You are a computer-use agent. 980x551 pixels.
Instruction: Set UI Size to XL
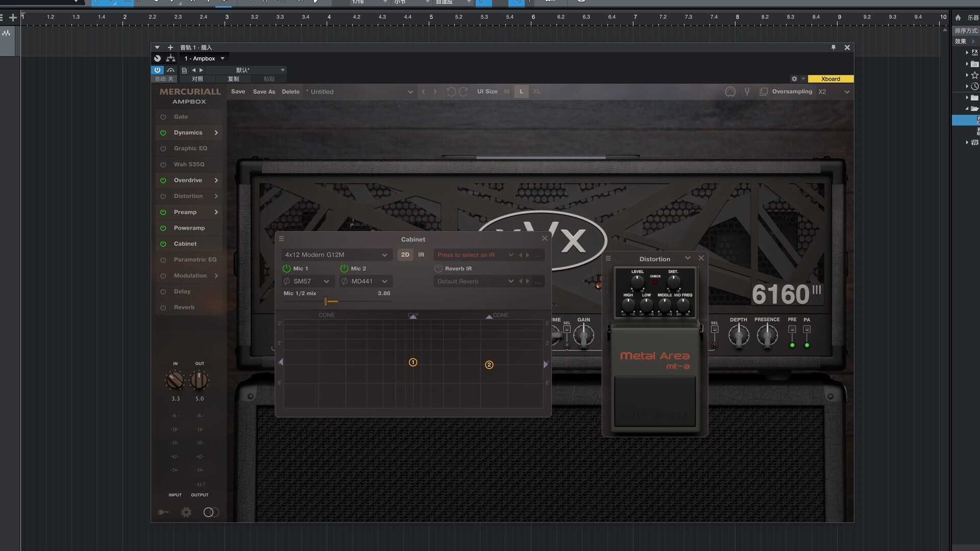(x=536, y=92)
